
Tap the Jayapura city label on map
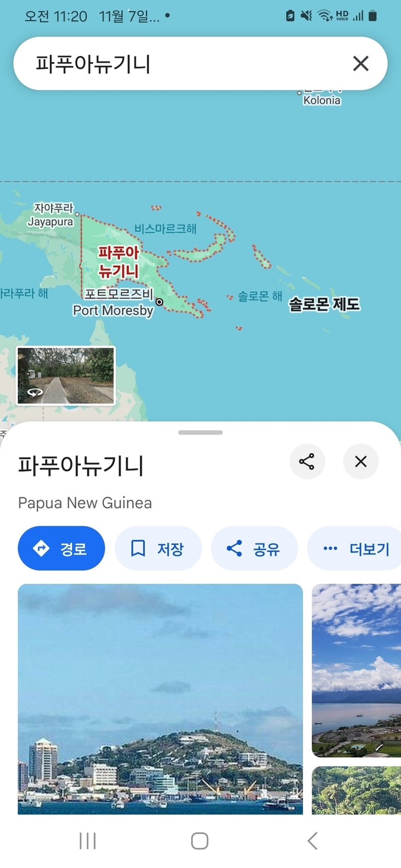pos(51,215)
